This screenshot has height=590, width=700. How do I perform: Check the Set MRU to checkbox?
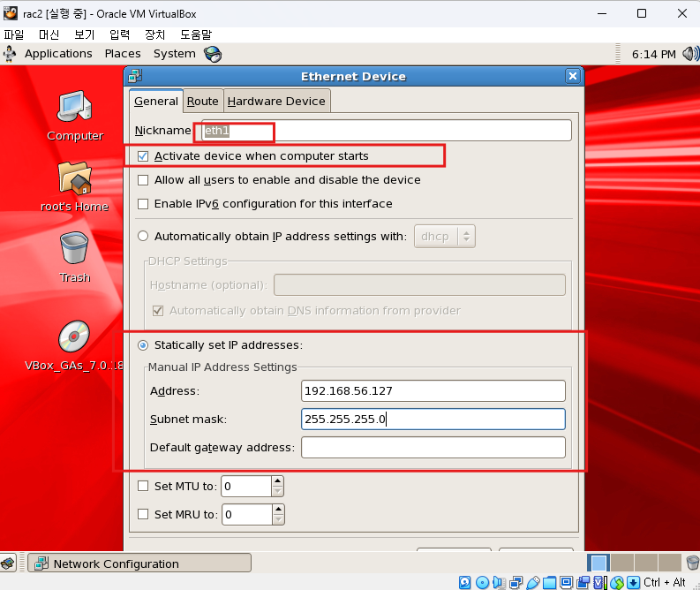click(143, 514)
